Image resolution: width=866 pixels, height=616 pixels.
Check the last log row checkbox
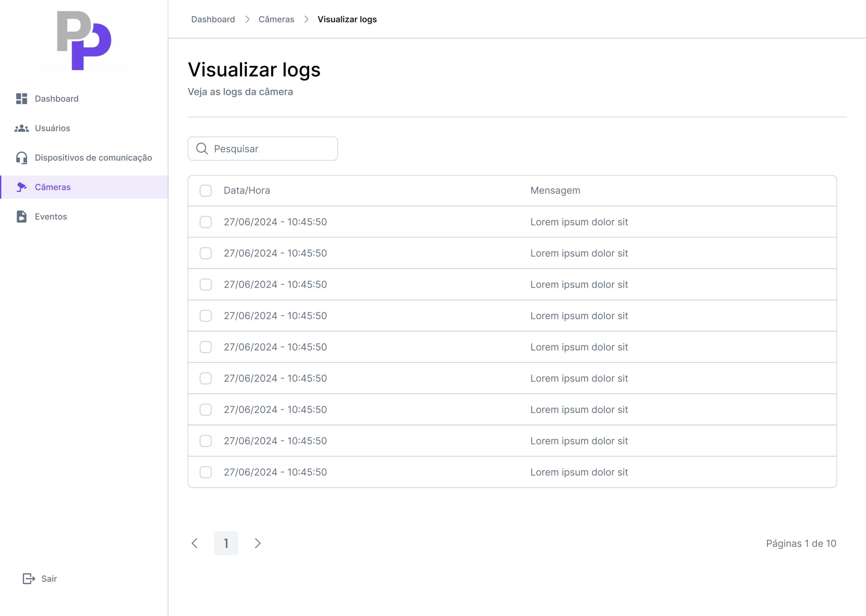coord(206,472)
